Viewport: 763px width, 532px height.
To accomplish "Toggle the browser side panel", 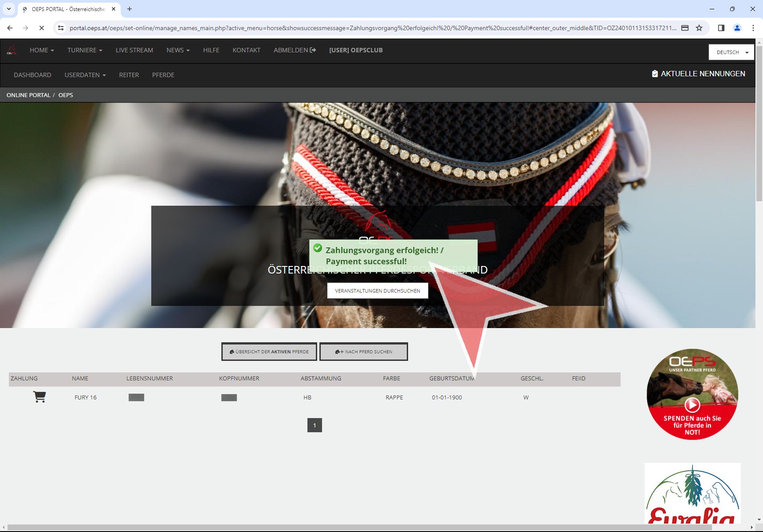I will point(721,28).
